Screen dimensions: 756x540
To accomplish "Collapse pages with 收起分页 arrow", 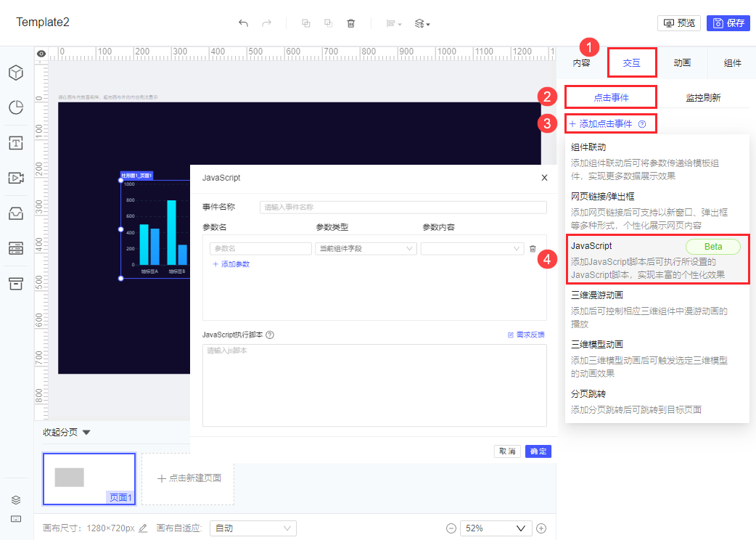I will click(x=86, y=433).
